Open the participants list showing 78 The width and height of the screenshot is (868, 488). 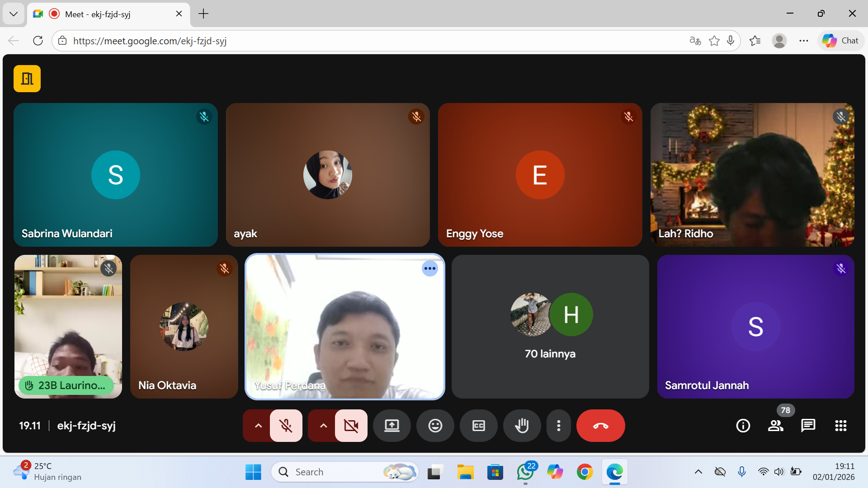tap(776, 426)
